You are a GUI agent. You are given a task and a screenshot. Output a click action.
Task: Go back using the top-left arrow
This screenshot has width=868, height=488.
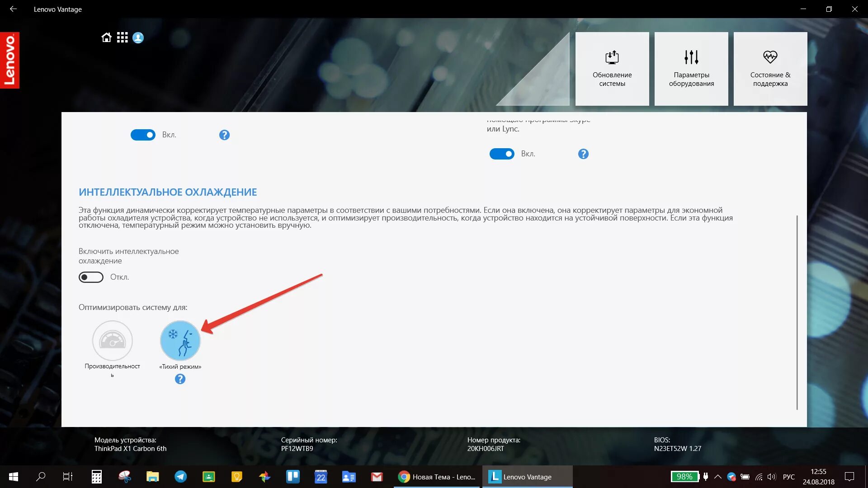(x=13, y=9)
